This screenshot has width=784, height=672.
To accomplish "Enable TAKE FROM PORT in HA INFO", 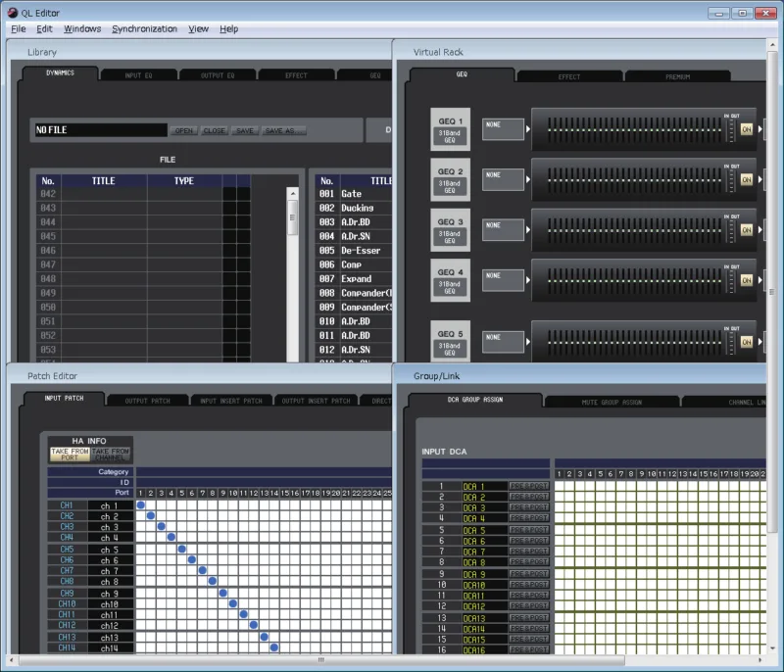I will tap(70, 455).
